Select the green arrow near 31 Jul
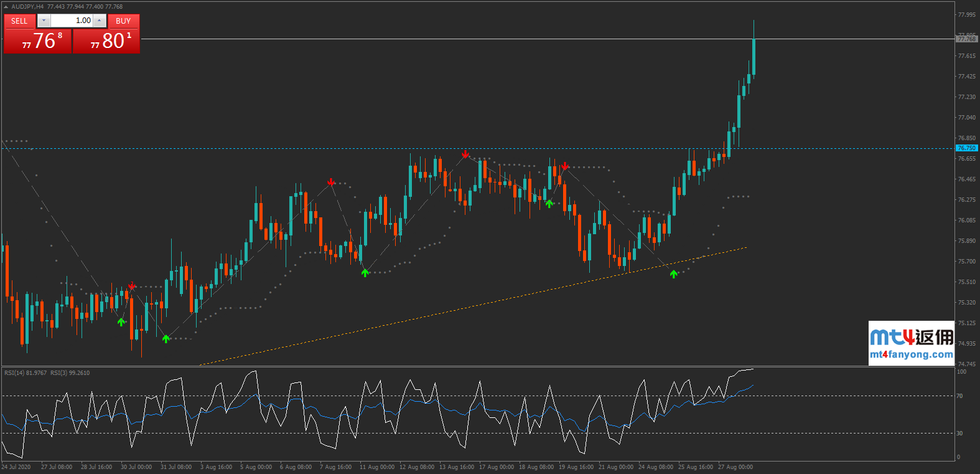 [166, 339]
